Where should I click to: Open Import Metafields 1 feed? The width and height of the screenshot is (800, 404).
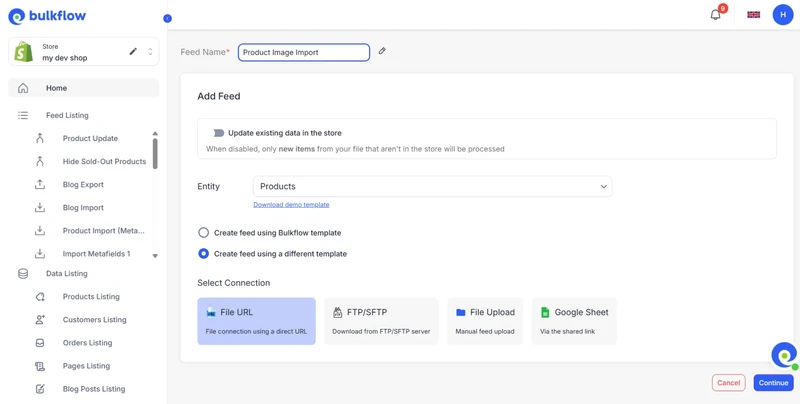coord(96,254)
